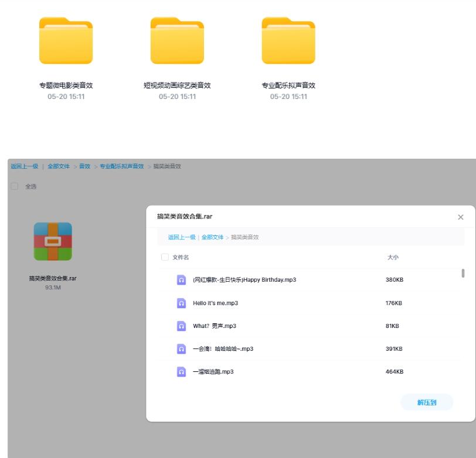Navigate to 音效 in the breadcrumb path

coord(84,166)
